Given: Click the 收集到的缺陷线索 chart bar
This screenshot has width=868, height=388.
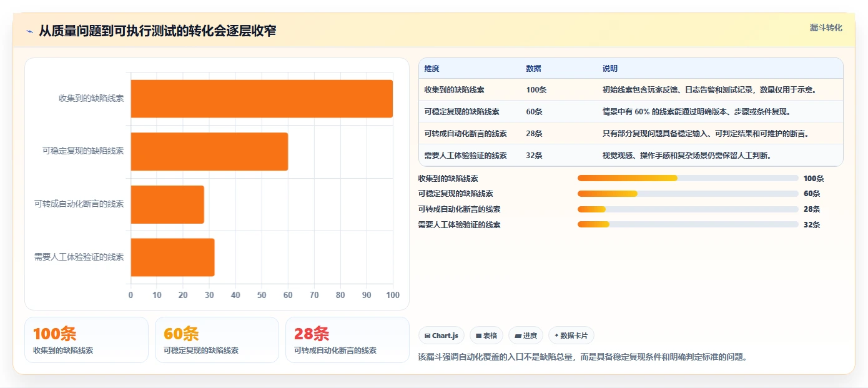Looking at the screenshot, I should [x=262, y=99].
